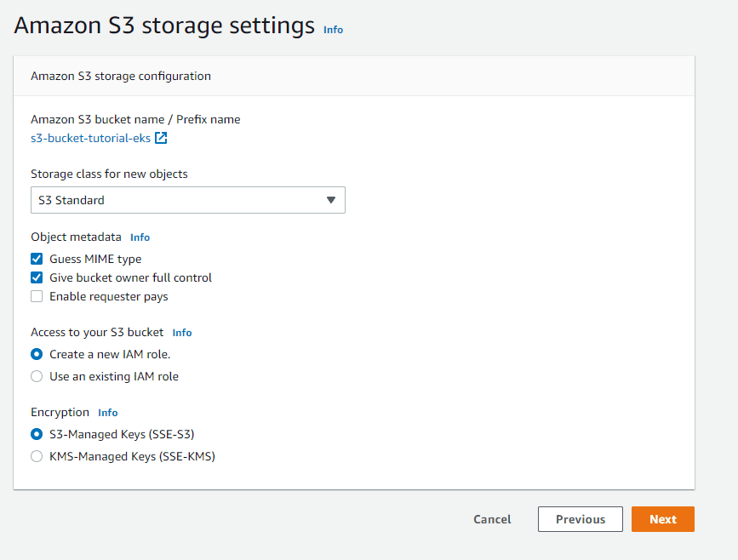Viewport: 738px width, 560px height.
Task: View Info about S3 bucket access
Action: coord(182,333)
